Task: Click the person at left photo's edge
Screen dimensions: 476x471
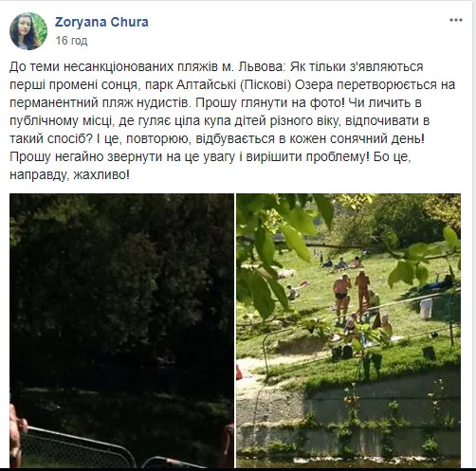Action: [x=16, y=434]
